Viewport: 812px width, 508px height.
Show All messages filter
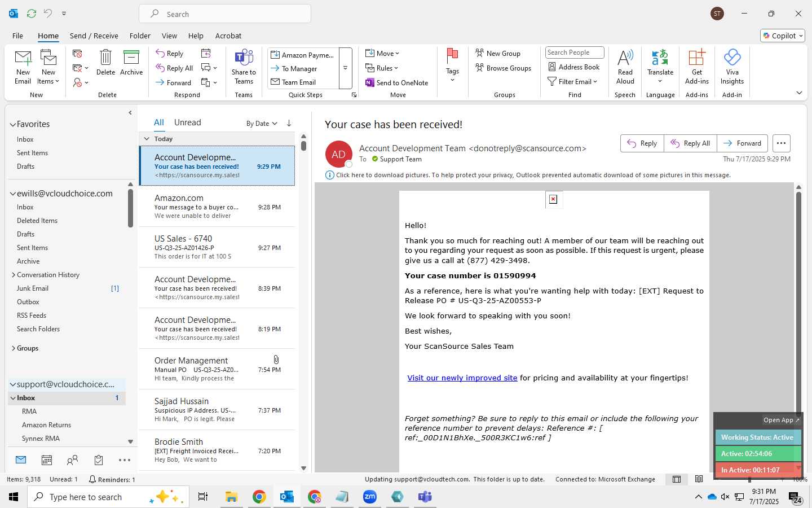(159, 122)
